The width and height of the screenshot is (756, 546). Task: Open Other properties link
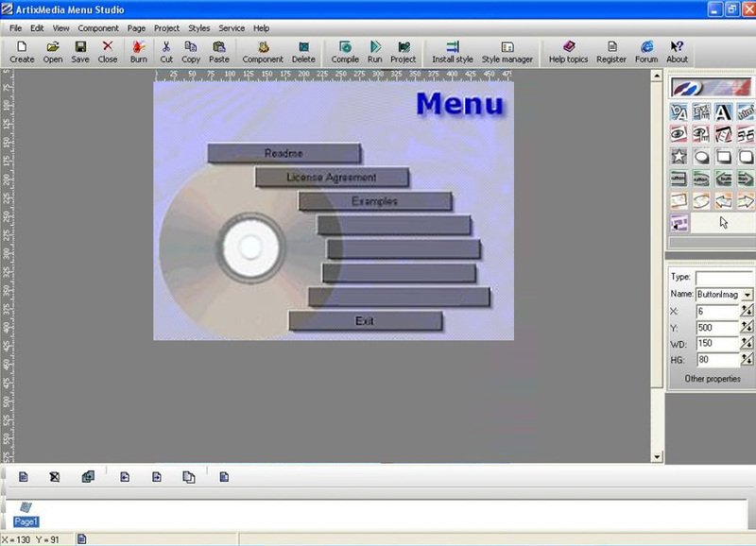point(713,379)
